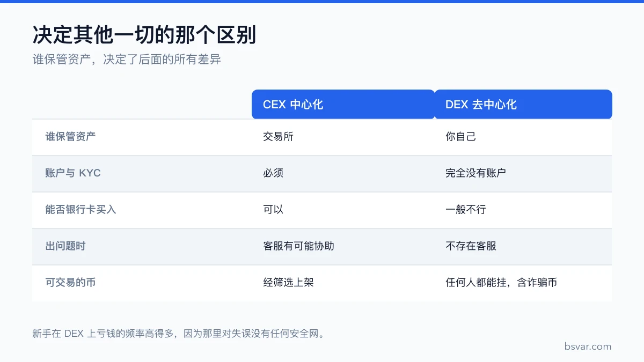The height and width of the screenshot is (362, 644).
Task: Click the cell 可以
Action: click(x=273, y=210)
